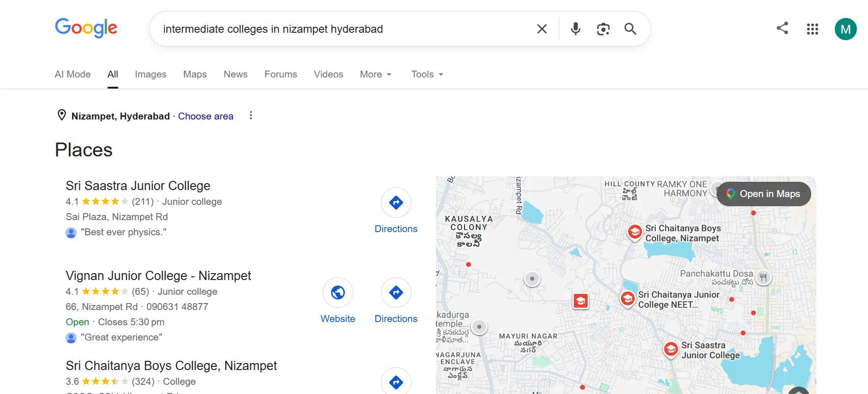
Task: Select Sri Saastra Junior College map pin
Action: pyautogui.click(x=671, y=350)
